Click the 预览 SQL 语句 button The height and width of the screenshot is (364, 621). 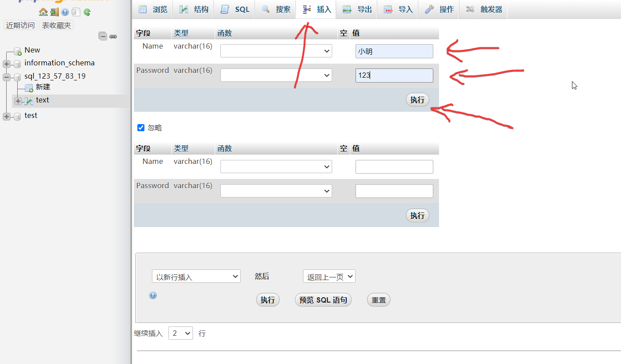click(x=323, y=300)
